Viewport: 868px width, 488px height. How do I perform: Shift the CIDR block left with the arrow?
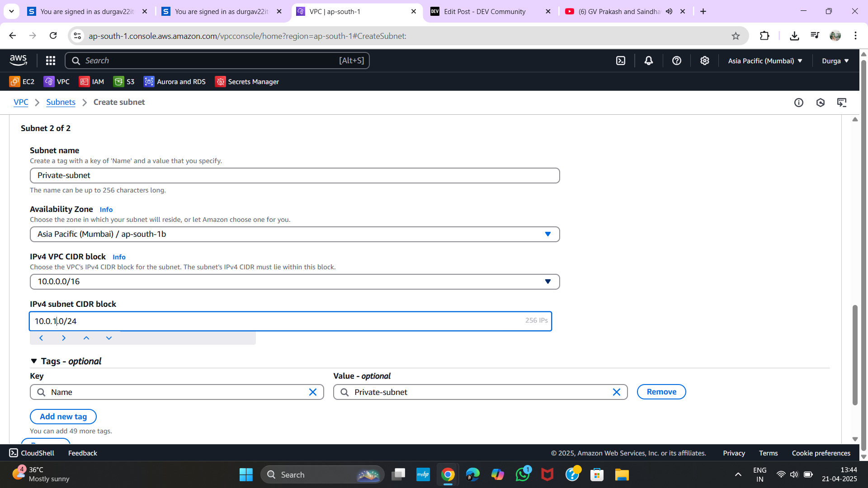click(x=41, y=338)
